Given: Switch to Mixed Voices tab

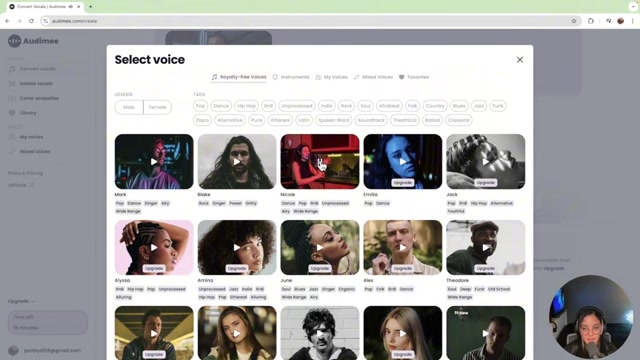Looking at the screenshot, I should 373,77.
